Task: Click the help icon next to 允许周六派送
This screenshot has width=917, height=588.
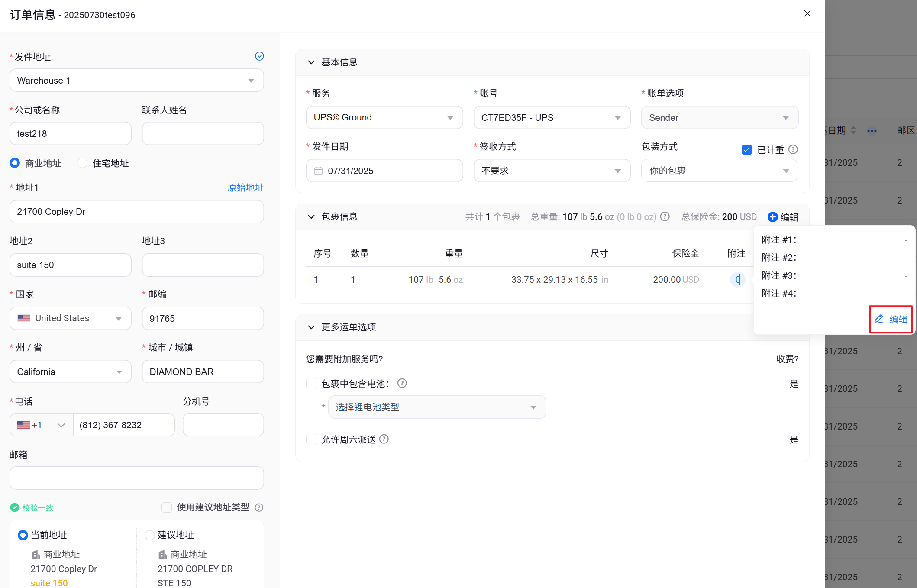Action: [x=384, y=439]
